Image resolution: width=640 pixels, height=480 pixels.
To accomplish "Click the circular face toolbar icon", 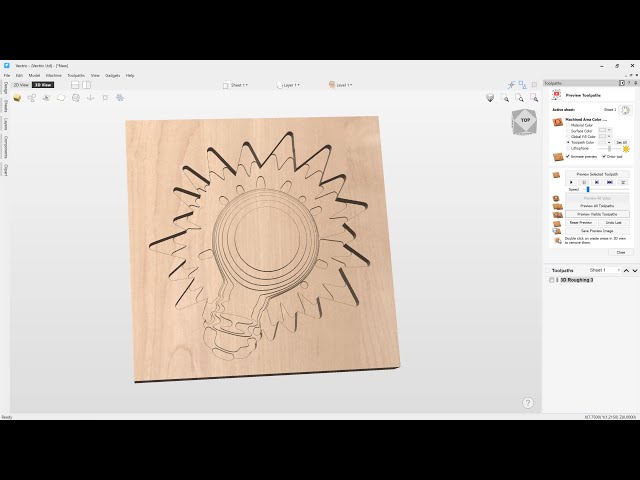I will [76, 98].
